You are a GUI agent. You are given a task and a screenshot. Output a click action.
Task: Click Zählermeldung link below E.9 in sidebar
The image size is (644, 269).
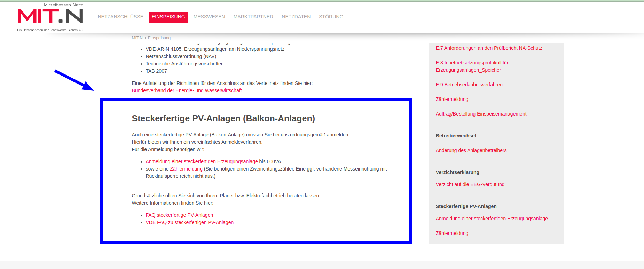(x=452, y=99)
